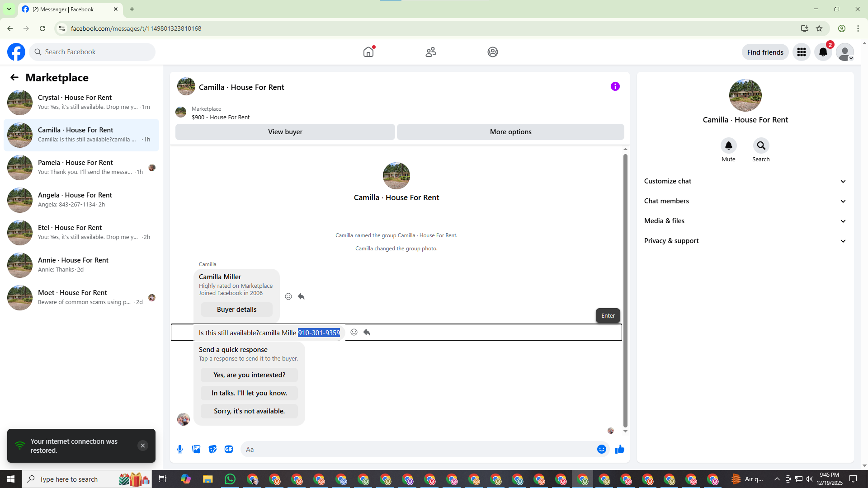Open emoji picker in message box
The width and height of the screenshot is (868, 488).
601,449
